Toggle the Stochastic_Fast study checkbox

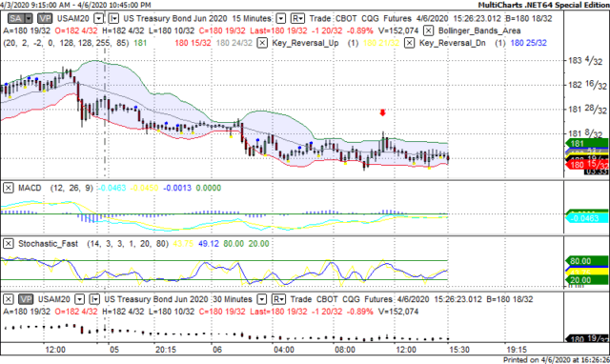pos(9,244)
